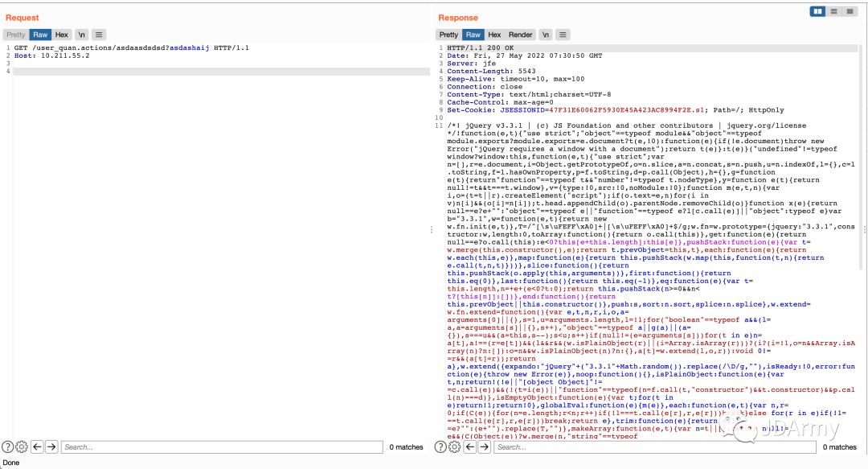The height and width of the screenshot is (469, 868).
Task: Click the Keep-Alive timeout header line
Action: 516,79
